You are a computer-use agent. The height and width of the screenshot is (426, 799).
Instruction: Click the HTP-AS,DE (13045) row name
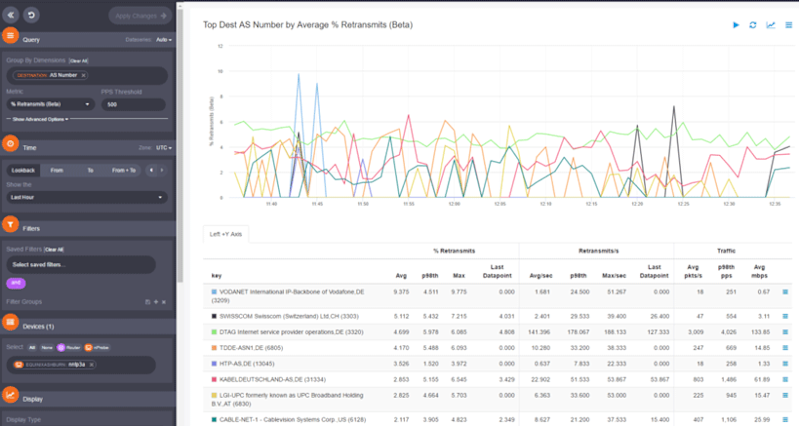247,364
